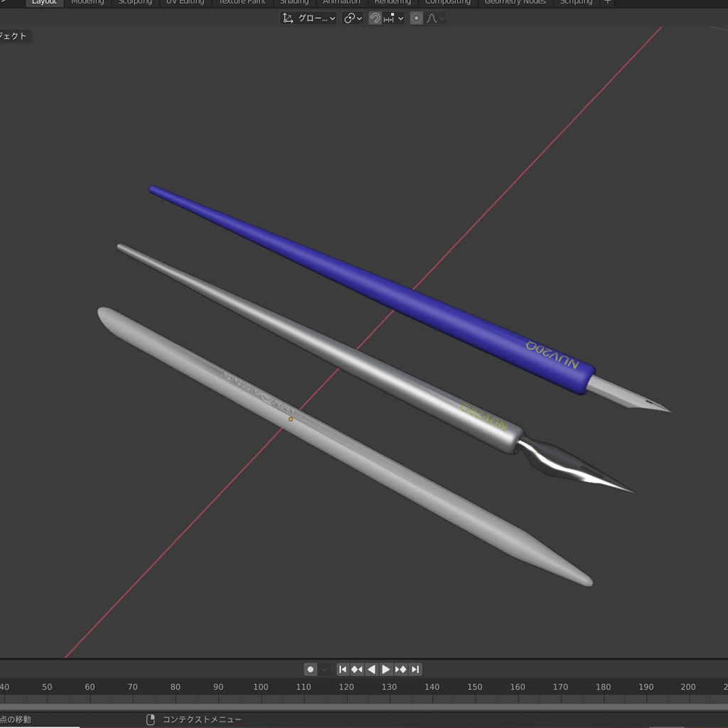Toggle the snap magnet button
Viewport: 728px width, 728px height.
pos(375,18)
